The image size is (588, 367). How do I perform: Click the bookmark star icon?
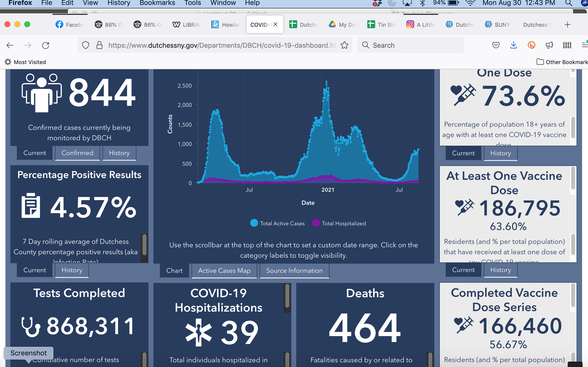(x=344, y=45)
